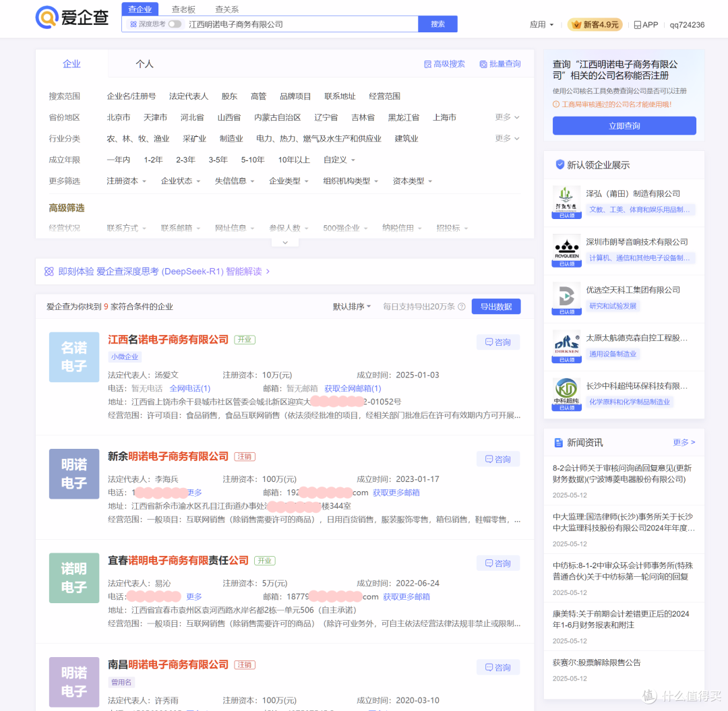
Task: Click the 名诺电子 logo thumbnail
Action: pyautogui.click(x=74, y=357)
